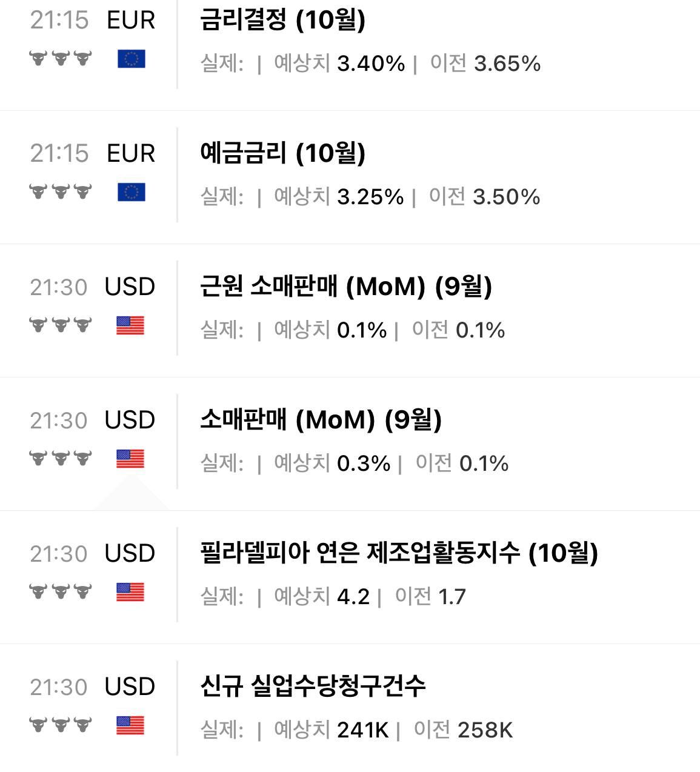Click the US flag beside 소매판매 (MoM) event
Screen dimensions: 700x772
pos(130,459)
